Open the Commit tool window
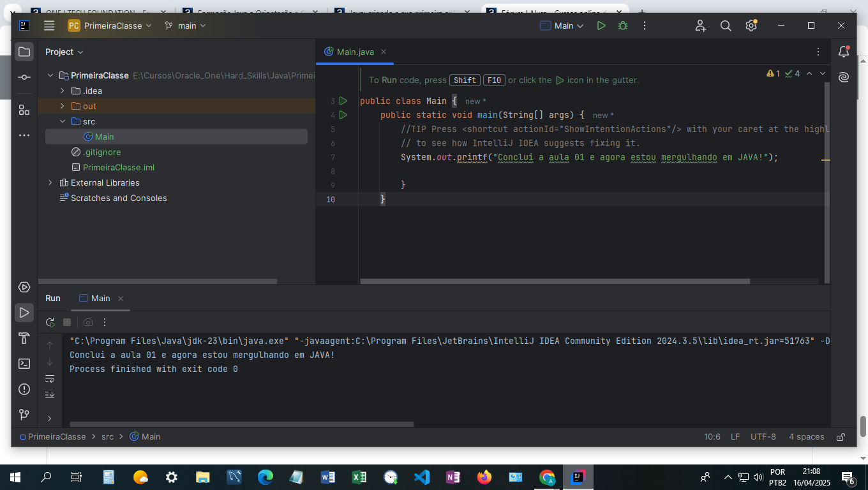 (x=24, y=77)
